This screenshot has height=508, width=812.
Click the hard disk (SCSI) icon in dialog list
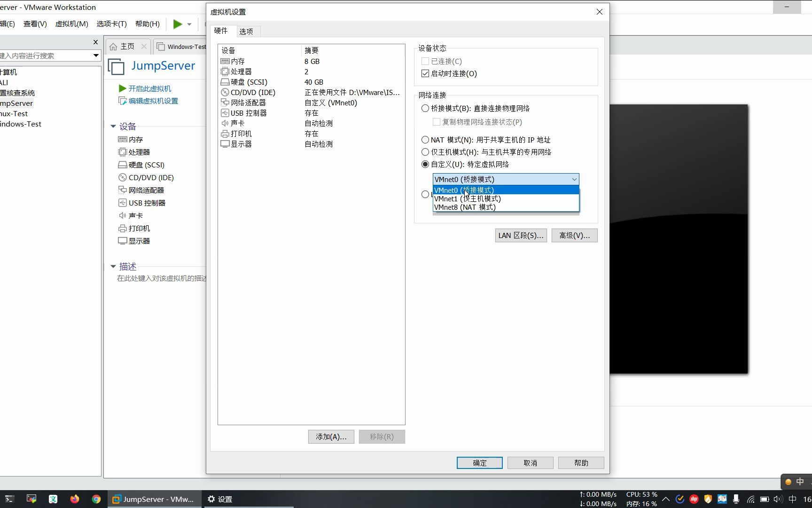coord(225,82)
